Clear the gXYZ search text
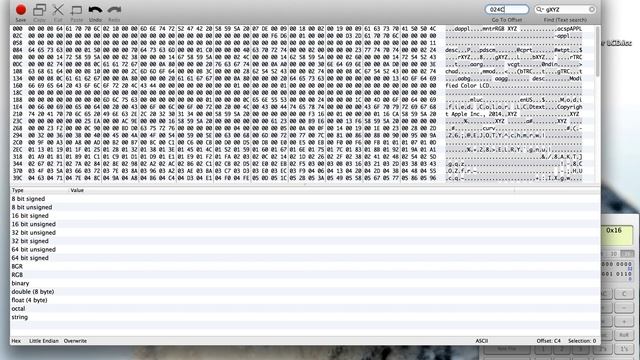 pos(592,9)
